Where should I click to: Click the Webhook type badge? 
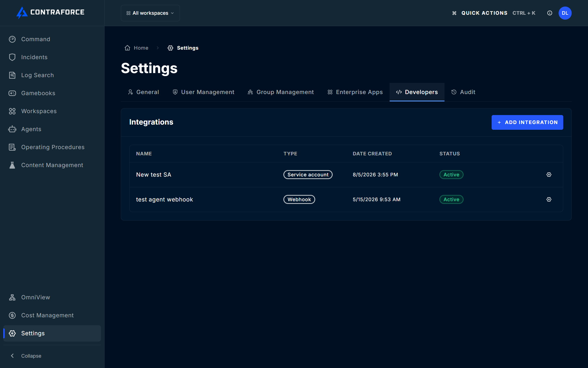click(x=299, y=200)
